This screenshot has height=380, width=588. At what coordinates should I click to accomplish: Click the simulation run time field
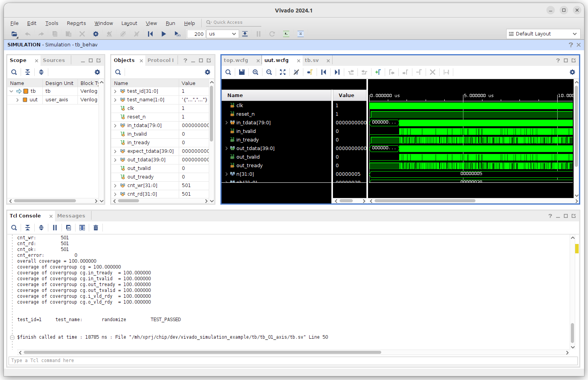click(x=196, y=34)
